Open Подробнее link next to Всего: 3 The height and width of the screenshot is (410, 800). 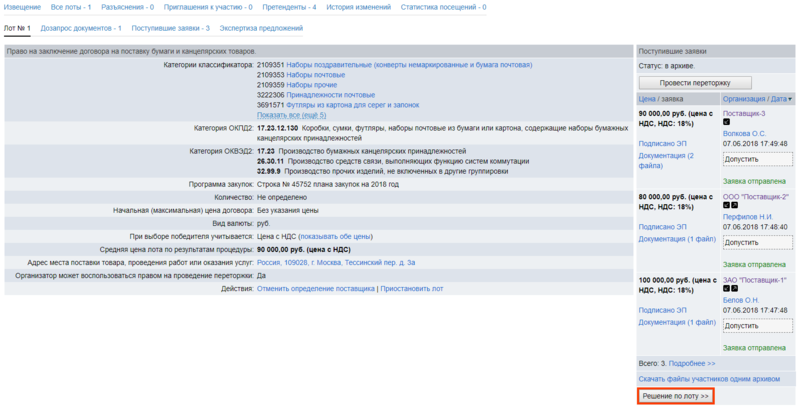692,363
